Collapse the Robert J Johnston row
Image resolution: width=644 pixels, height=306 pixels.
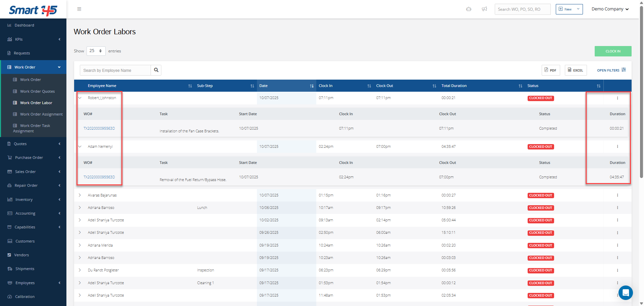[80, 98]
